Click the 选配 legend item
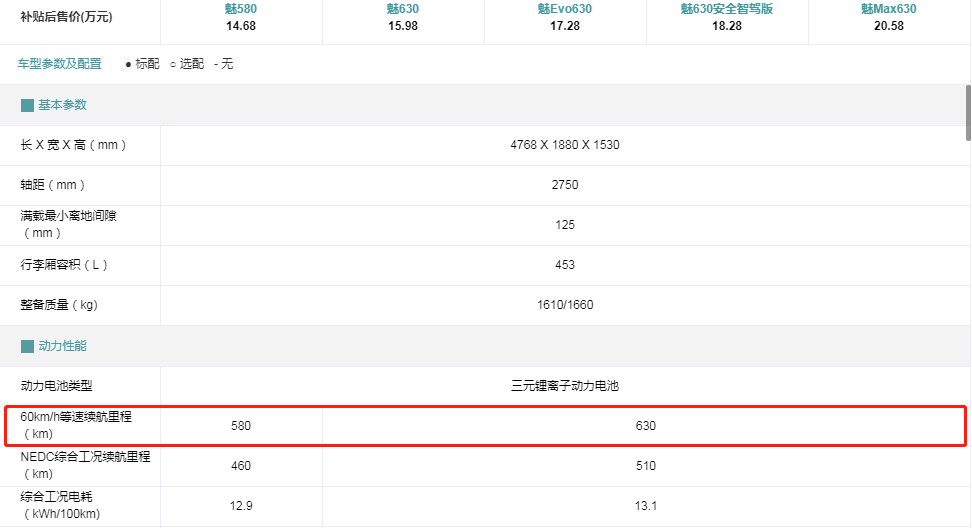Viewport: 972px width, 528px height. 187,64
